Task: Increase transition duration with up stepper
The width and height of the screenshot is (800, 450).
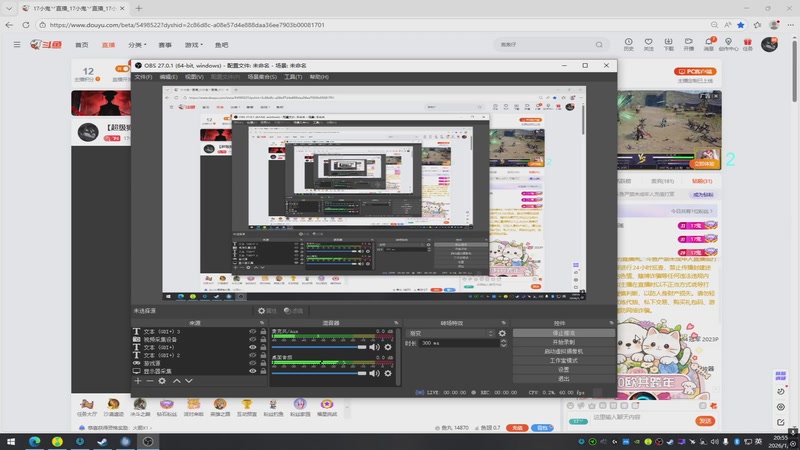Action: pyautogui.click(x=504, y=341)
